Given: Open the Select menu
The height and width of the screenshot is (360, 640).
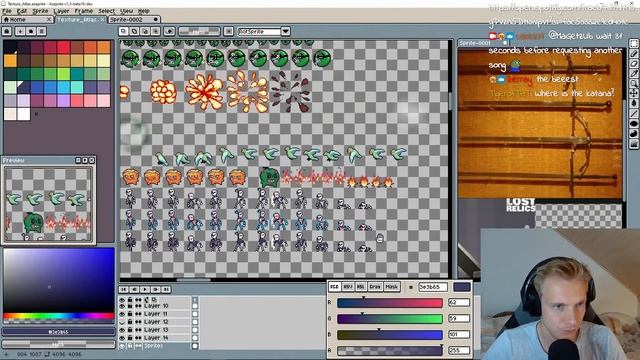Looking at the screenshot, I should (x=107, y=11).
